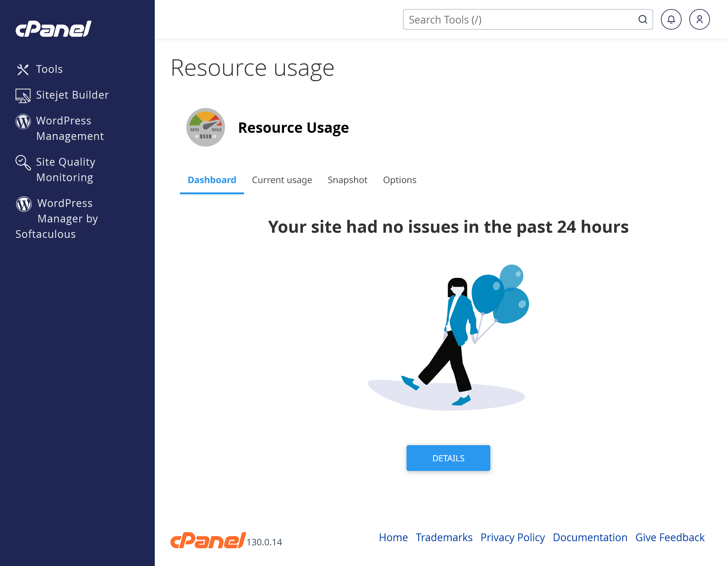This screenshot has height=566, width=728.
Task: Click the Tools wrench icon
Action: (x=23, y=69)
